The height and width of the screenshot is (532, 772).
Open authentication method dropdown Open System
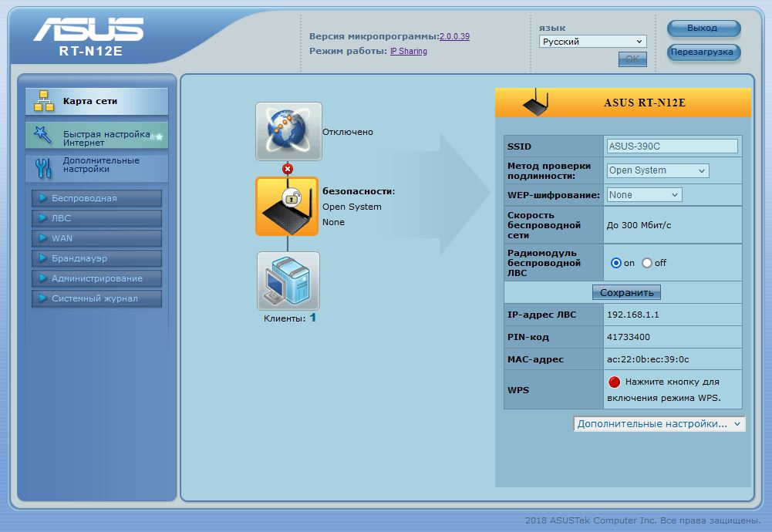658,170
